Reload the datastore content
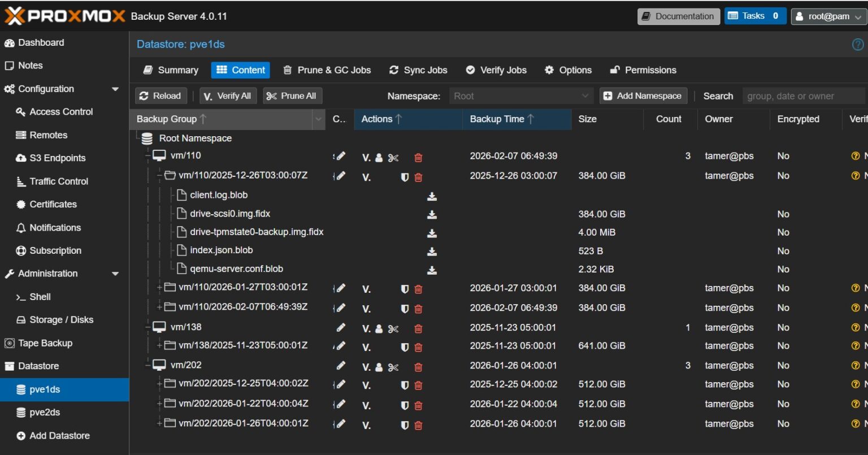The height and width of the screenshot is (455, 868). [160, 96]
